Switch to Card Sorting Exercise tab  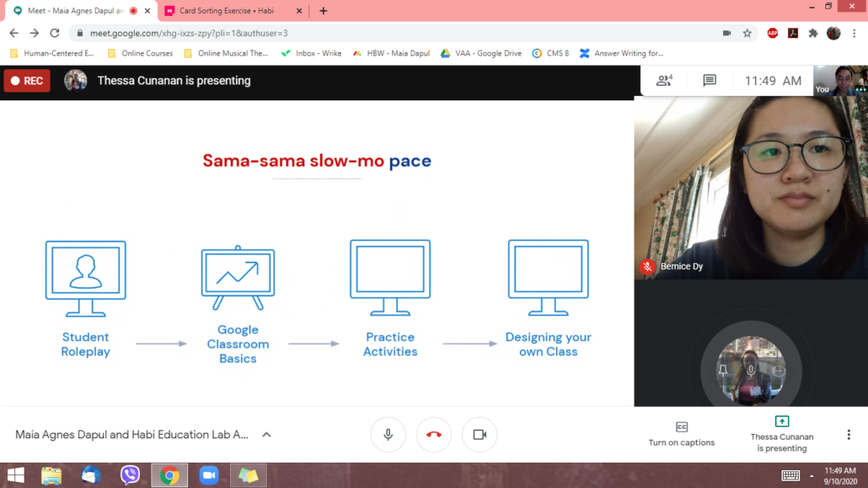point(233,10)
